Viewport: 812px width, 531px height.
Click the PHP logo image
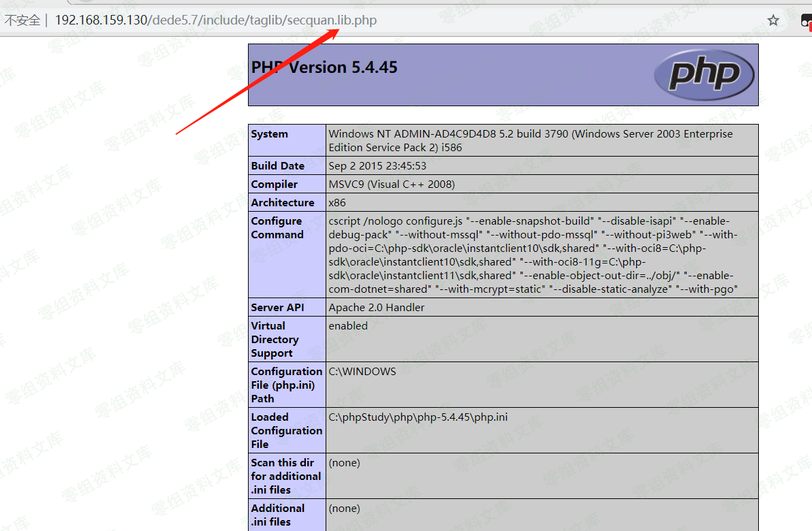(704, 74)
